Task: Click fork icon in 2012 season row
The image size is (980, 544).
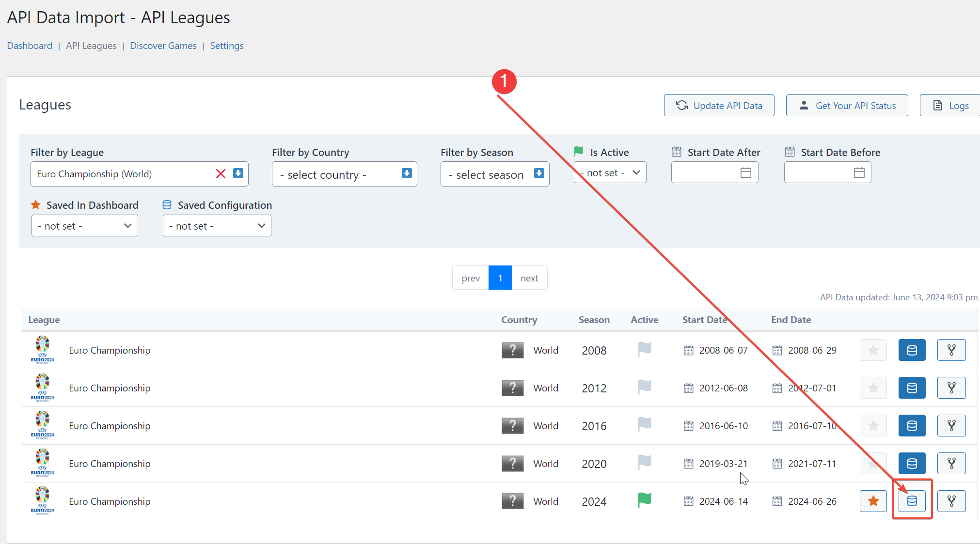Action: [951, 388]
